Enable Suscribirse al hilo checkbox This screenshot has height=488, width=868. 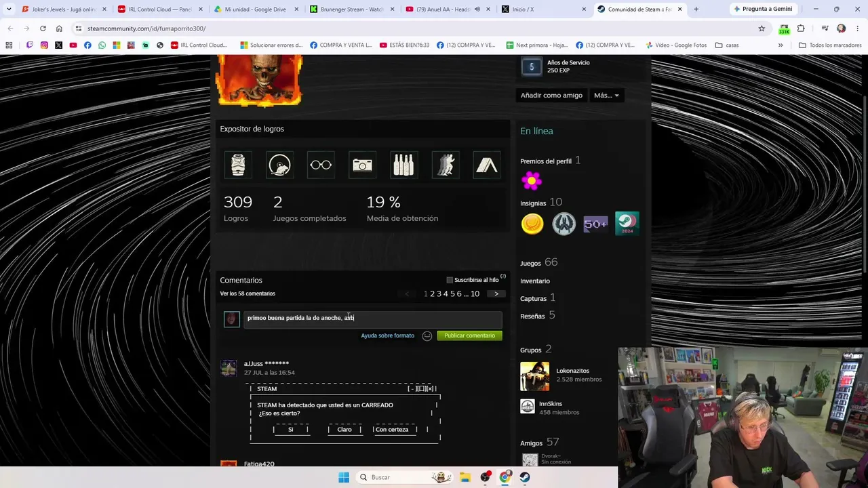(x=450, y=280)
